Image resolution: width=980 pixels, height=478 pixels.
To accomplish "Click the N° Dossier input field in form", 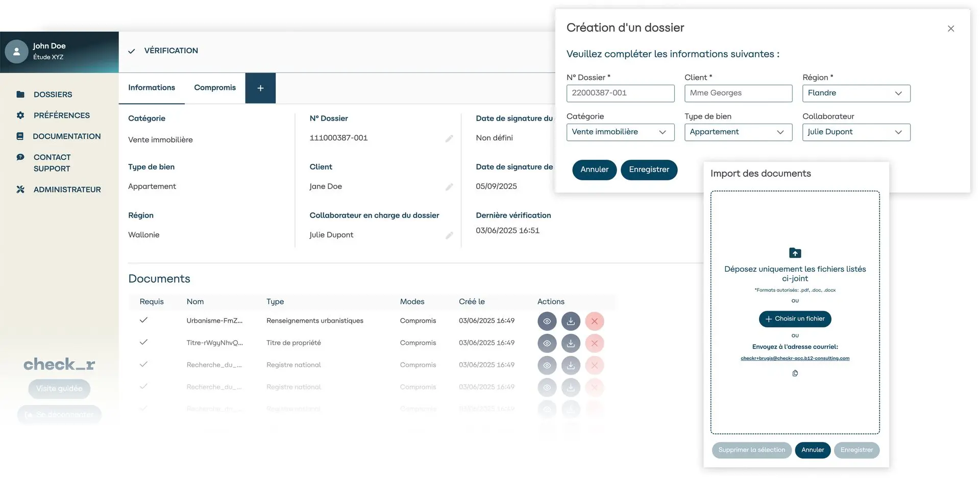I will (620, 93).
